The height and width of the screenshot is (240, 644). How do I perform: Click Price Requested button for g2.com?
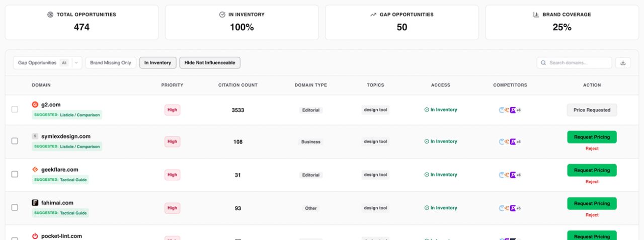[592, 110]
